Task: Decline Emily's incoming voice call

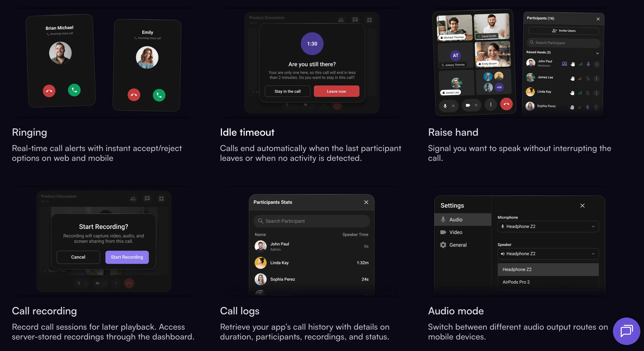Action: pyautogui.click(x=134, y=95)
